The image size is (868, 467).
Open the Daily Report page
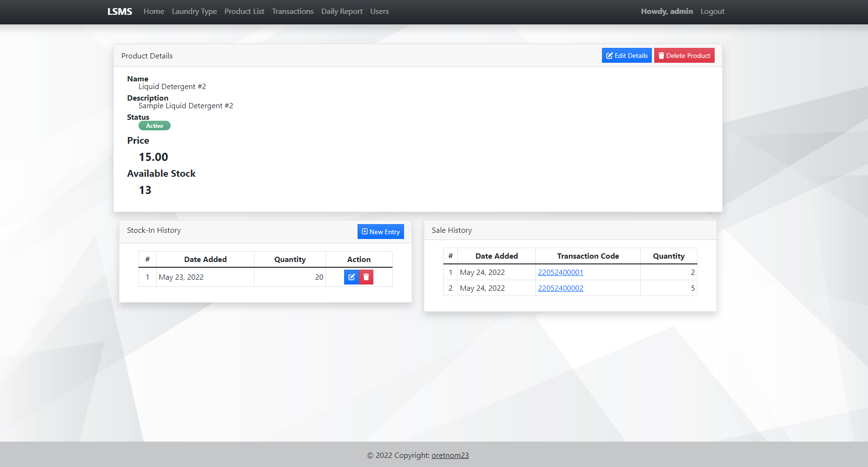point(342,11)
